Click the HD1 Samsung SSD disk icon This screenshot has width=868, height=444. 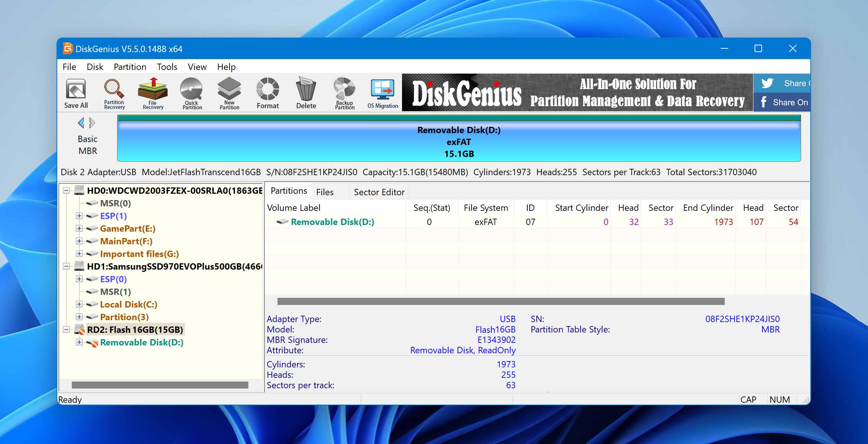[x=79, y=266]
